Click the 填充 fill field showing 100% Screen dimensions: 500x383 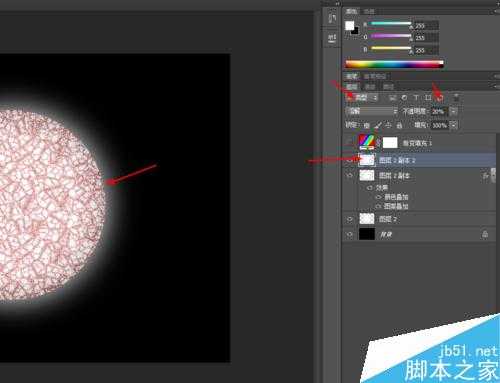click(440, 125)
